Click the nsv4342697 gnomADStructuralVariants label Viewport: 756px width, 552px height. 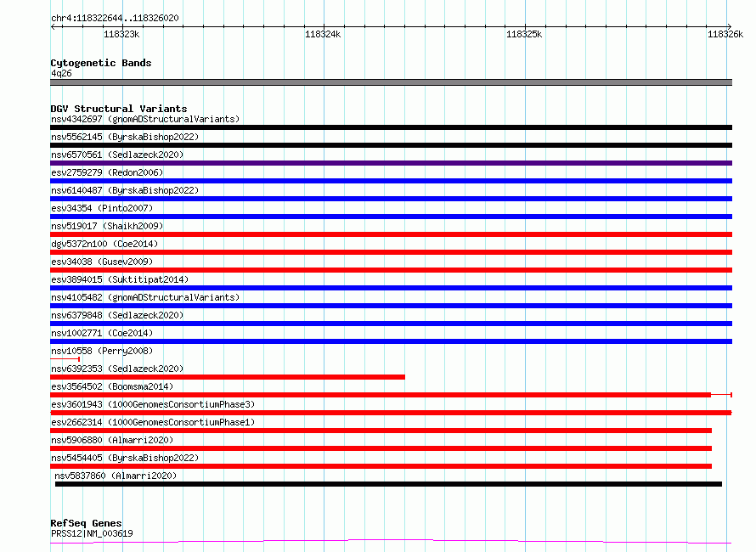click(x=145, y=119)
